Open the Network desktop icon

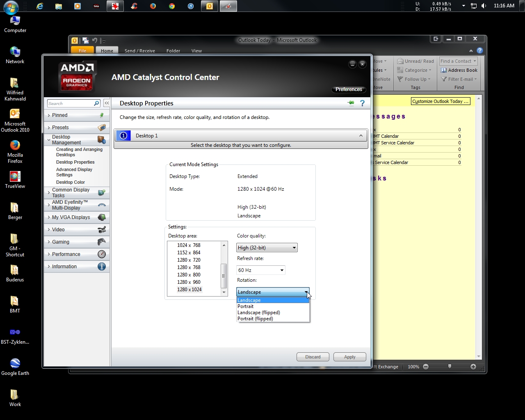click(x=15, y=55)
